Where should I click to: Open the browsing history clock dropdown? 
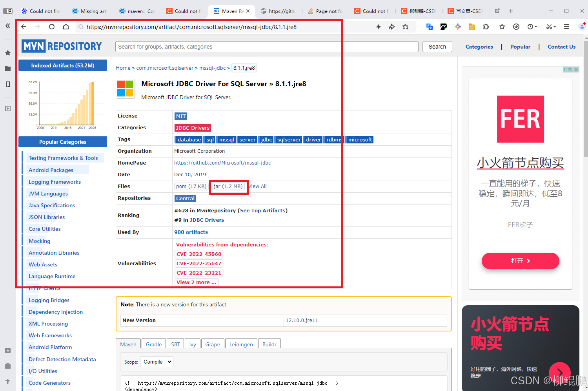tap(532, 27)
